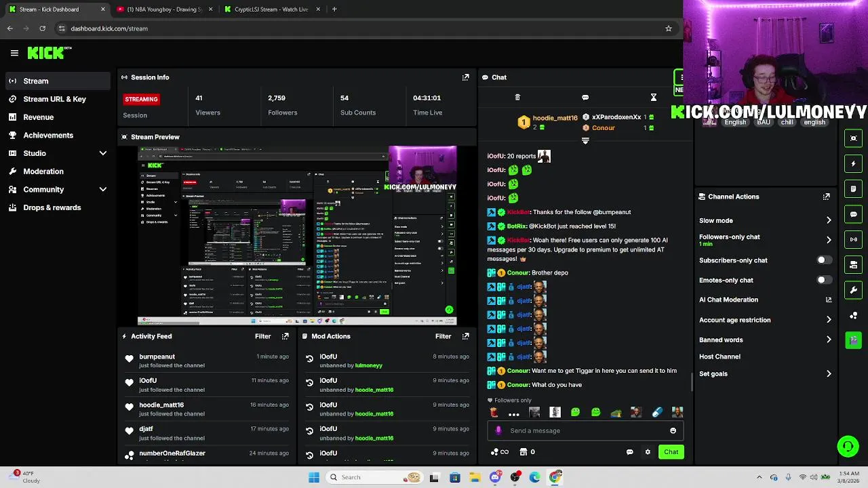Screen dimensions: 868x488
Task: Open Mod Actions Filter dropdown
Action: [443, 336]
